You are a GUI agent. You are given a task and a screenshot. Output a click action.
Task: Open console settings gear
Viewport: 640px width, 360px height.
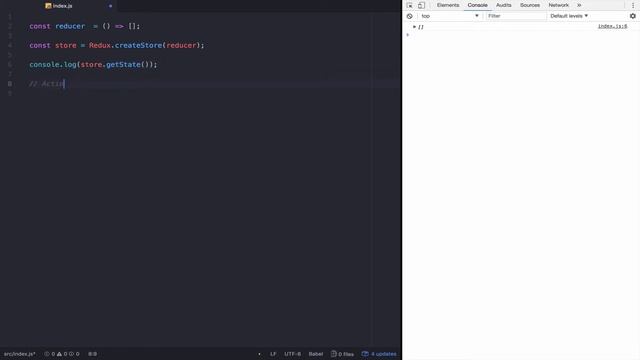point(633,16)
